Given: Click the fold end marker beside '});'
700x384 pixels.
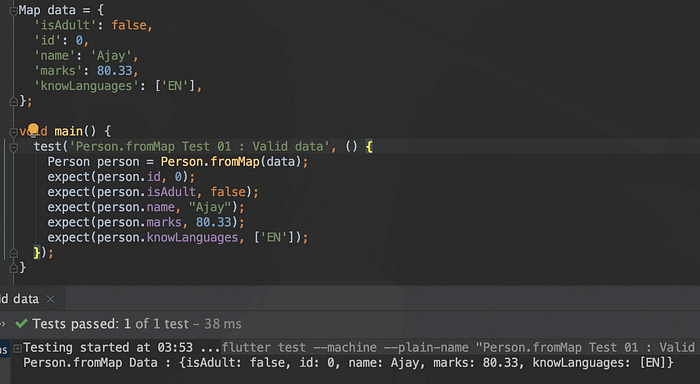Looking at the screenshot, I should pos(13,253).
